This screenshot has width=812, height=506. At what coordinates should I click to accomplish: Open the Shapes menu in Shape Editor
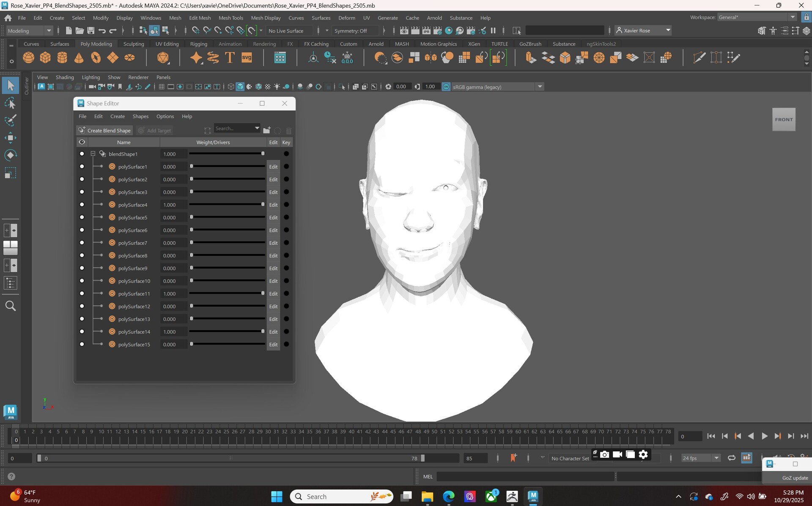(140, 116)
